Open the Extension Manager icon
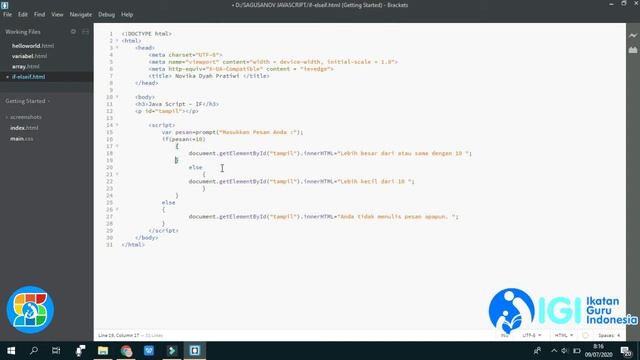This screenshot has height=360, width=640. point(633,50)
